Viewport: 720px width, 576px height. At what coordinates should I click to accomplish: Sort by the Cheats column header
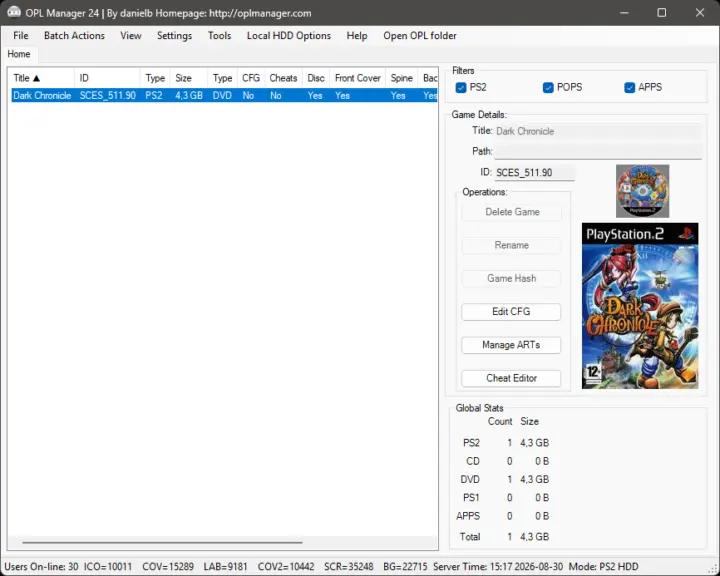283,78
